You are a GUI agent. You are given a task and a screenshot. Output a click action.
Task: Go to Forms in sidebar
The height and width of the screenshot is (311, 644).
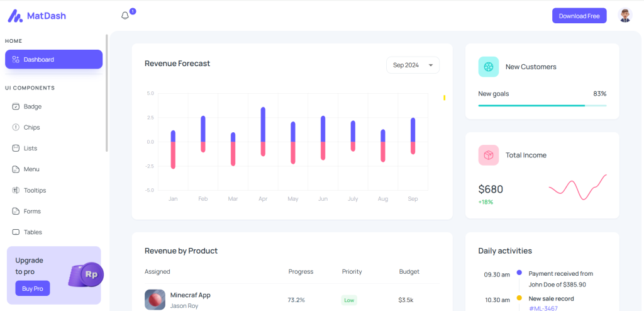coord(32,212)
